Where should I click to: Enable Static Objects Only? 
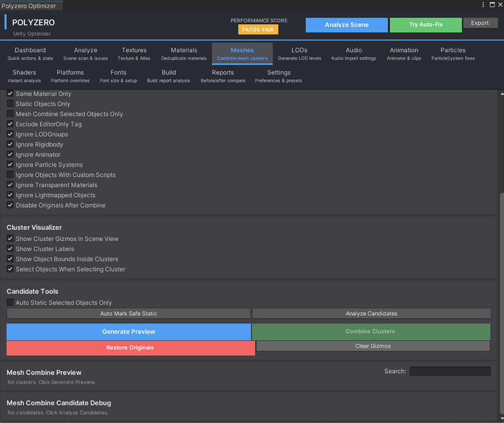coord(10,104)
